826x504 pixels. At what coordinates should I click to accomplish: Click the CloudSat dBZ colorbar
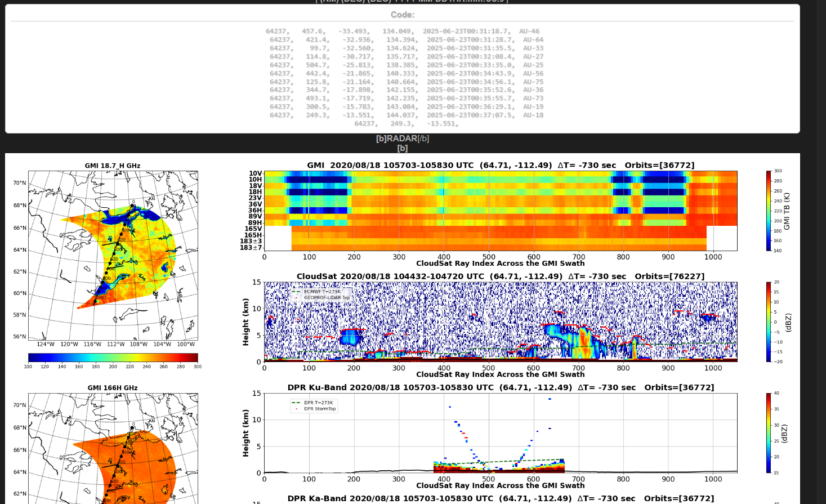[x=769, y=322]
